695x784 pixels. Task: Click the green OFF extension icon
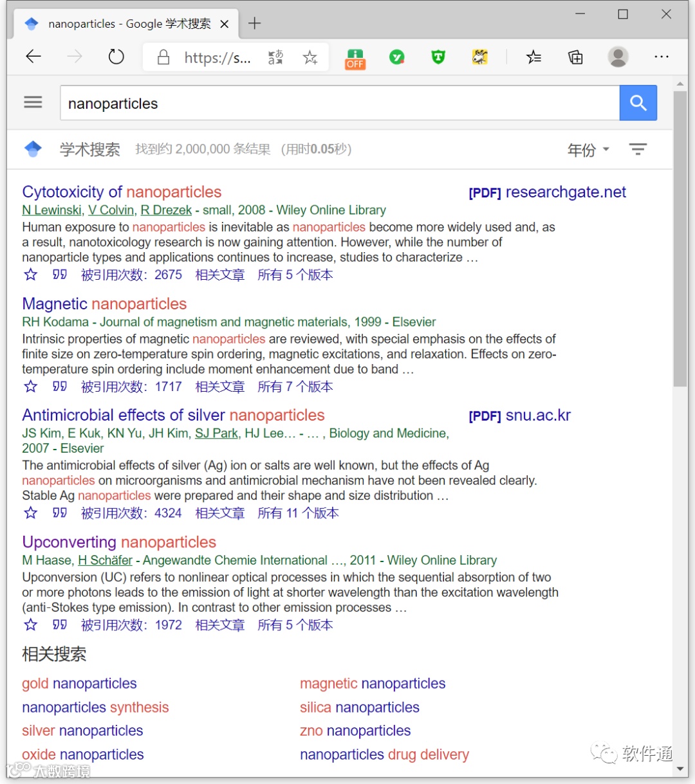(355, 59)
